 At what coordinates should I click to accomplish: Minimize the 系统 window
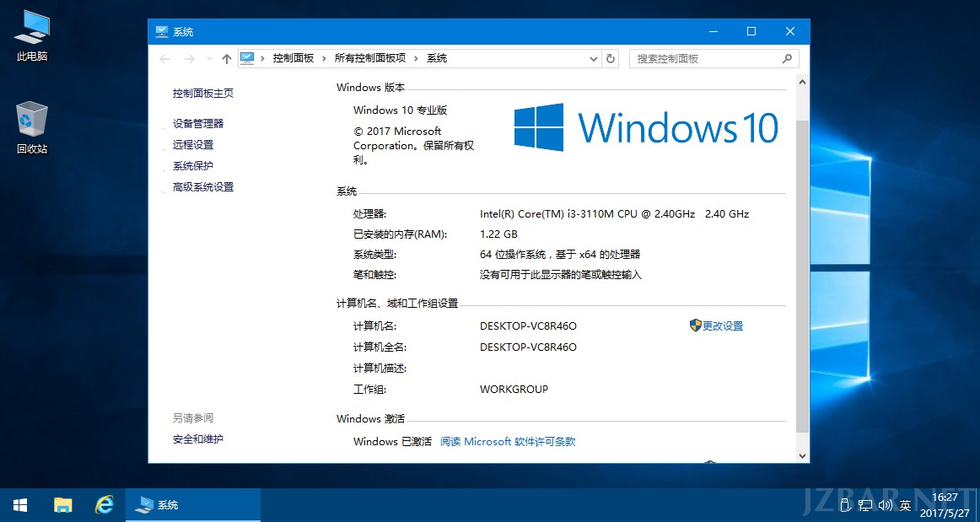pyautogui.click(x=713, y=31)
